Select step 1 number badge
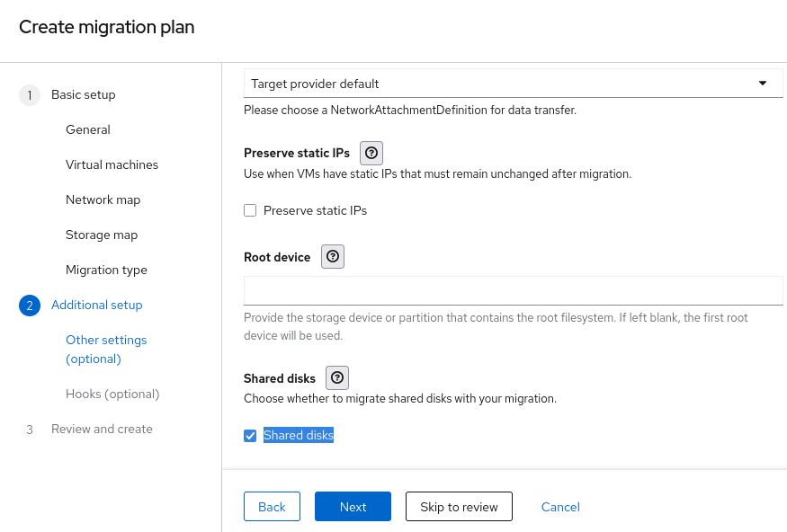The image size is (787, 532). point(30,95)
